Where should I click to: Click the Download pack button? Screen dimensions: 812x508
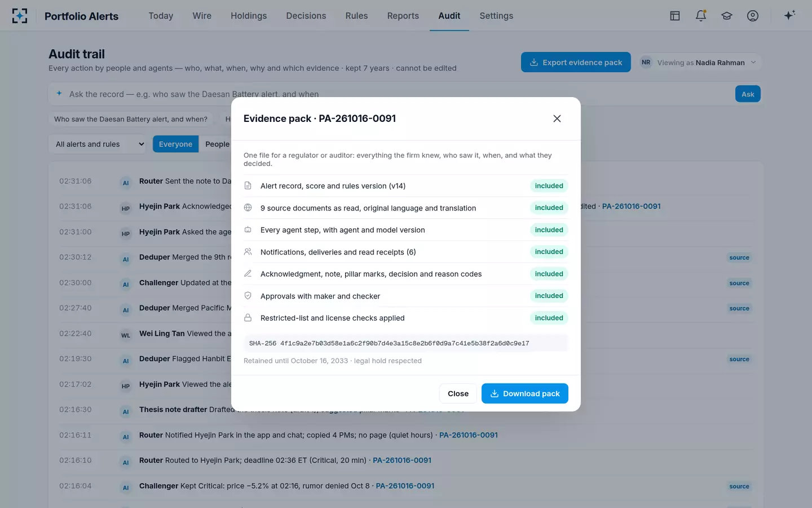[x=525, y=393]
